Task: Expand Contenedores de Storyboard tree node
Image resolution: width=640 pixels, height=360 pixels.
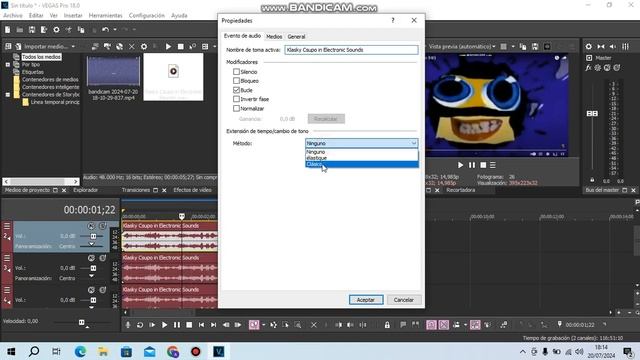Action: tap(8, 94)
